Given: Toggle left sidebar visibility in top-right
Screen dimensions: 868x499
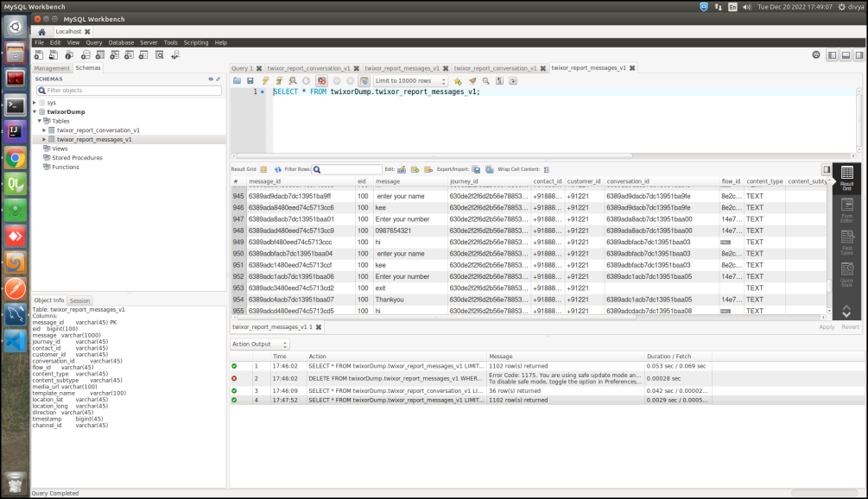Looking at the screenshot, I should click(x=832, y=54).
